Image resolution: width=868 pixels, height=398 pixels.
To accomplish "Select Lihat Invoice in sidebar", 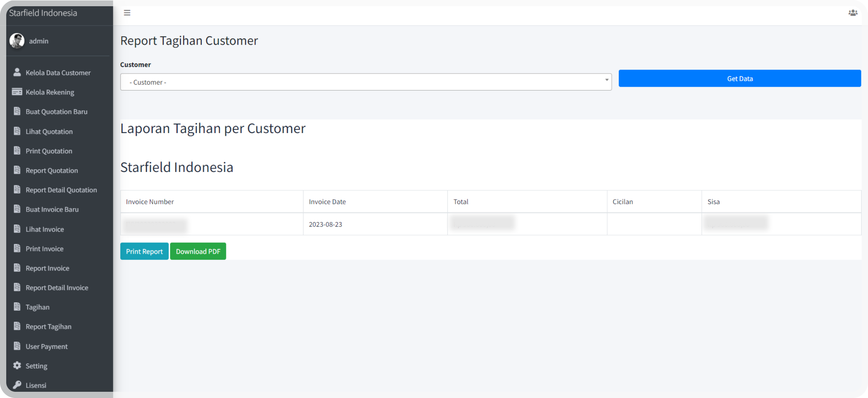I will (45, 229).
